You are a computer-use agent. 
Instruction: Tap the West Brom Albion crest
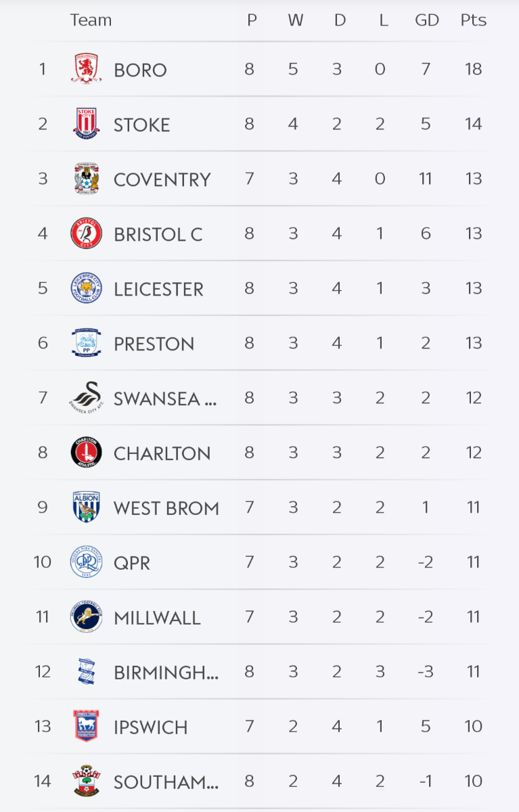(87, 507)
